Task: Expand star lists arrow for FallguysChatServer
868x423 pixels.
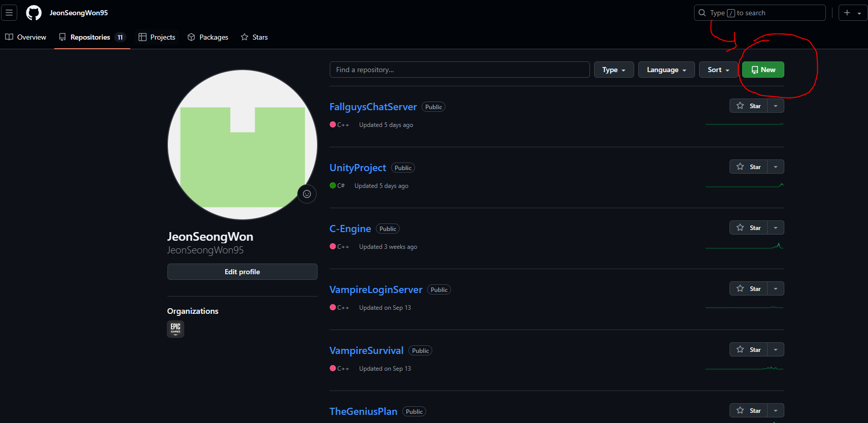Action: point(776,106)
